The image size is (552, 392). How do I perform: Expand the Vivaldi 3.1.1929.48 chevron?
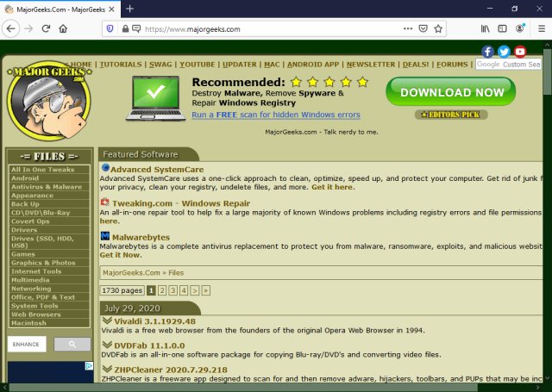point(107,320)
